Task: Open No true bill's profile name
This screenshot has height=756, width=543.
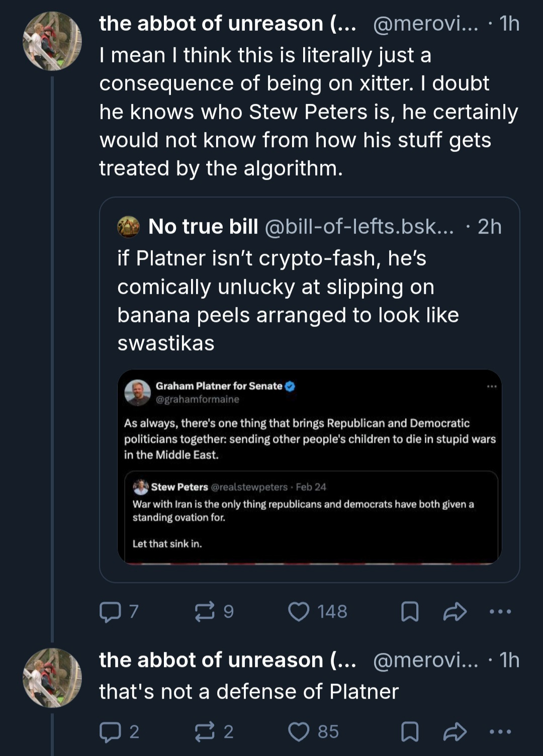Action: tap(203, 227)
